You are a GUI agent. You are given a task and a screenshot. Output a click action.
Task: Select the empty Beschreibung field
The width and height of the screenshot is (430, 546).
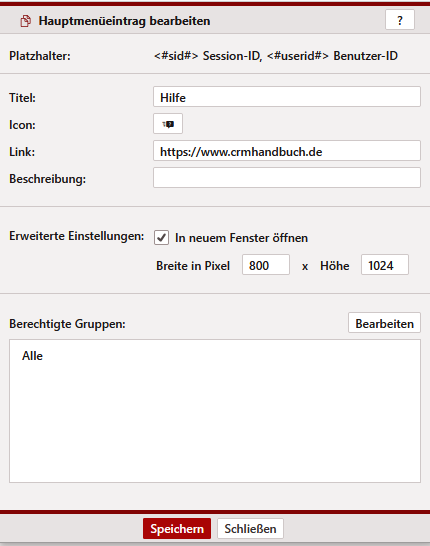tap(287, 178)
